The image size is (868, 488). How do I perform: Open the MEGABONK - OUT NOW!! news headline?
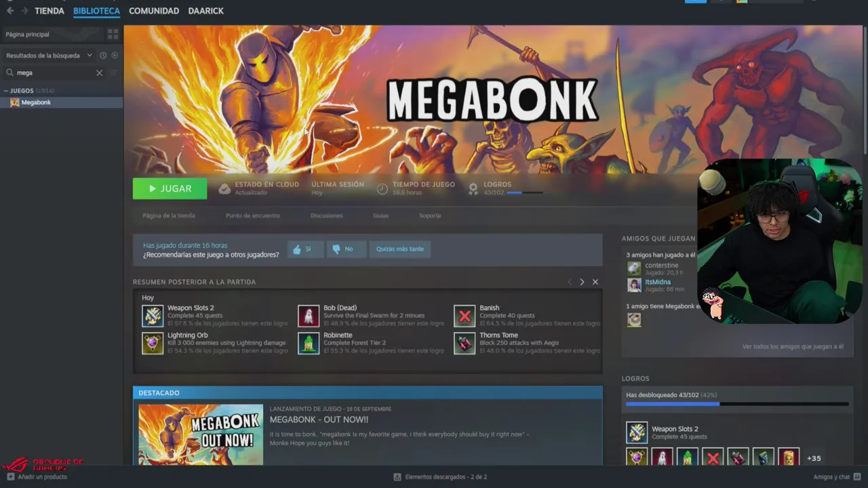point(319,420)
